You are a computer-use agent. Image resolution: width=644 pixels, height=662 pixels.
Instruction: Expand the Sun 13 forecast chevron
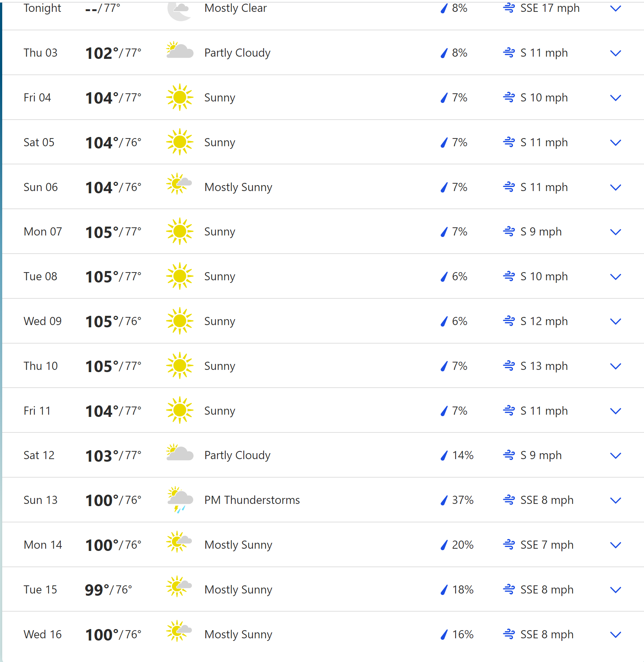[615, 501]
